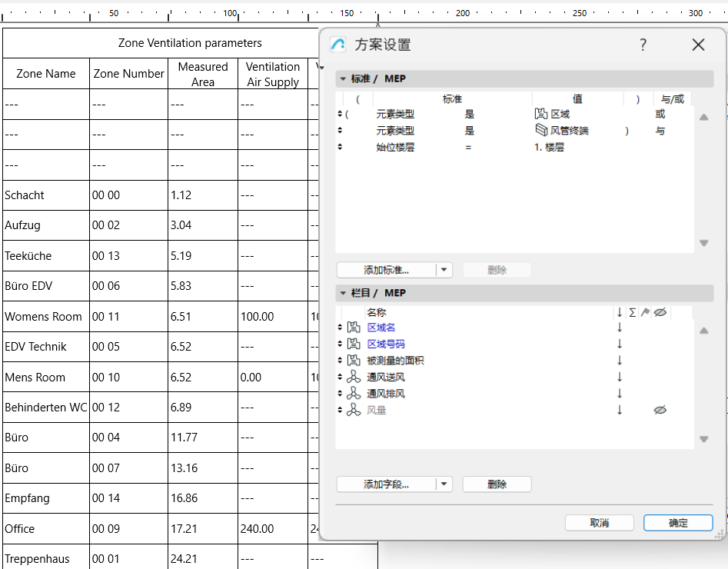Click the Behinderten WC cell
Viewport: 728px width, 569px height.
[46, 408]
